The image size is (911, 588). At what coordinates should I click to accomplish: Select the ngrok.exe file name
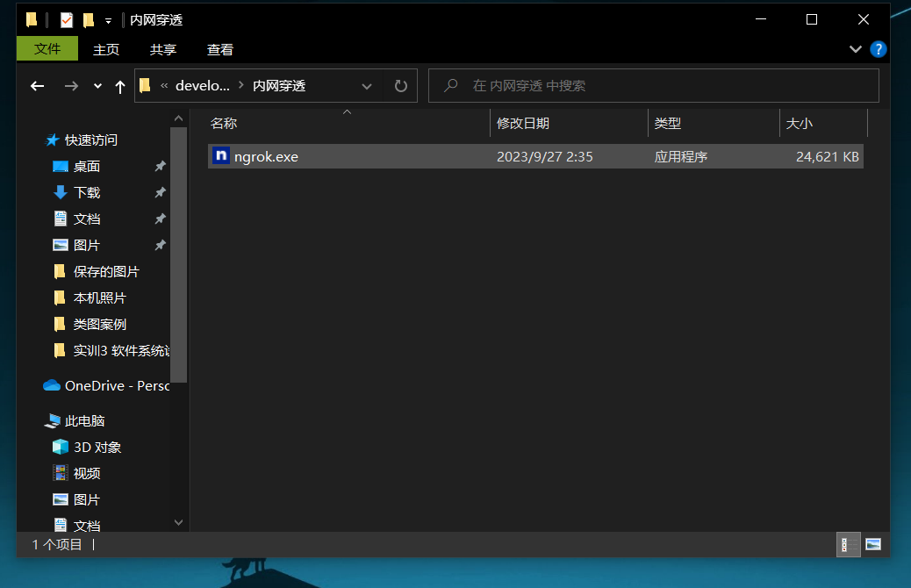pyautogui.click(x=266, y=157)
